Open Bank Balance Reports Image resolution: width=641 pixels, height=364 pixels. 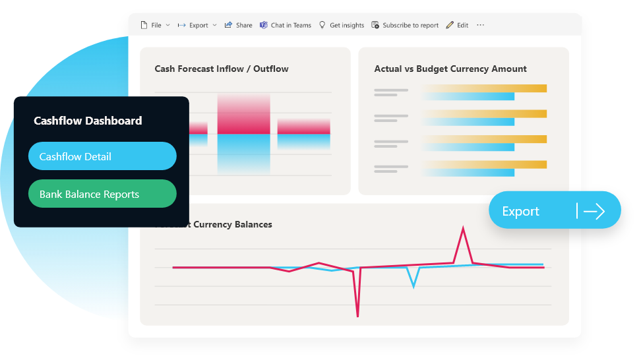(102, 194)
